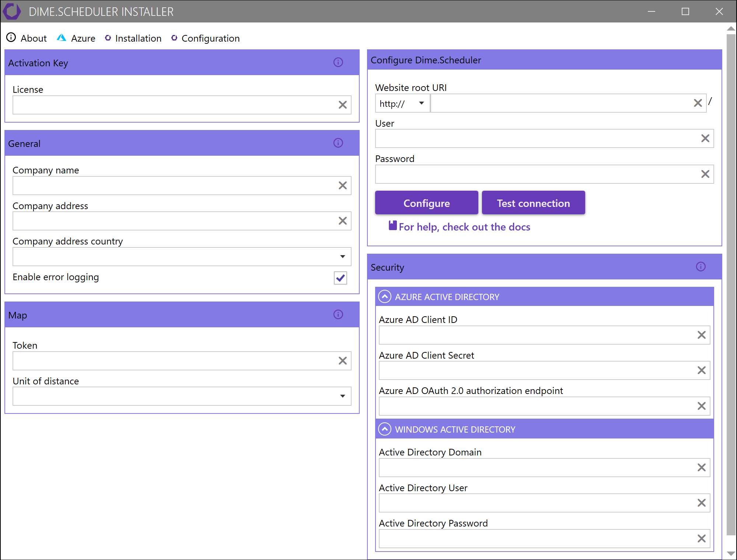The height and width of the screenshot is (560, 737).
Task: Collapse the Azure Active Directory section
Action: pos(385,296)
